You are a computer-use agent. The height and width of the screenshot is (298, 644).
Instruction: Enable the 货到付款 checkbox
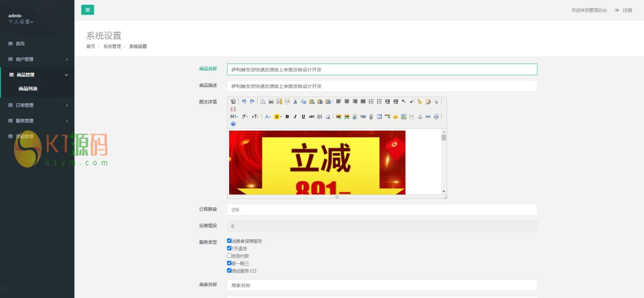[229, 256]
